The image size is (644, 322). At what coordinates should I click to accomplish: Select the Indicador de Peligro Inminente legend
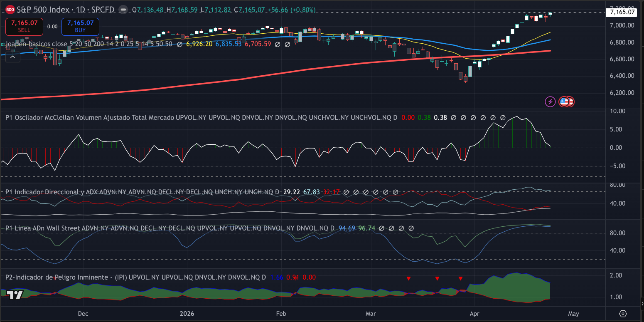tap(136, 277)
